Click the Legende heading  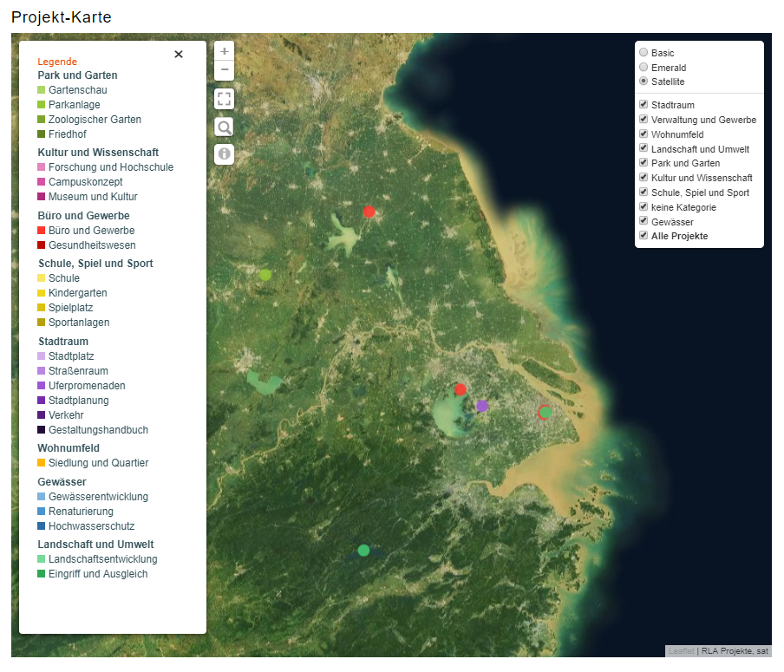point(57,62)
